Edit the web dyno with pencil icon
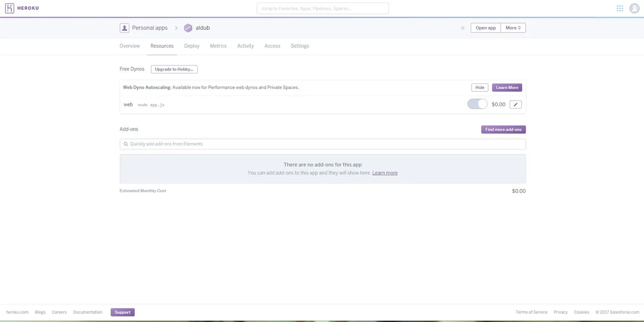The width and height of the screenshot is (644, 322). tap(516, 104)
